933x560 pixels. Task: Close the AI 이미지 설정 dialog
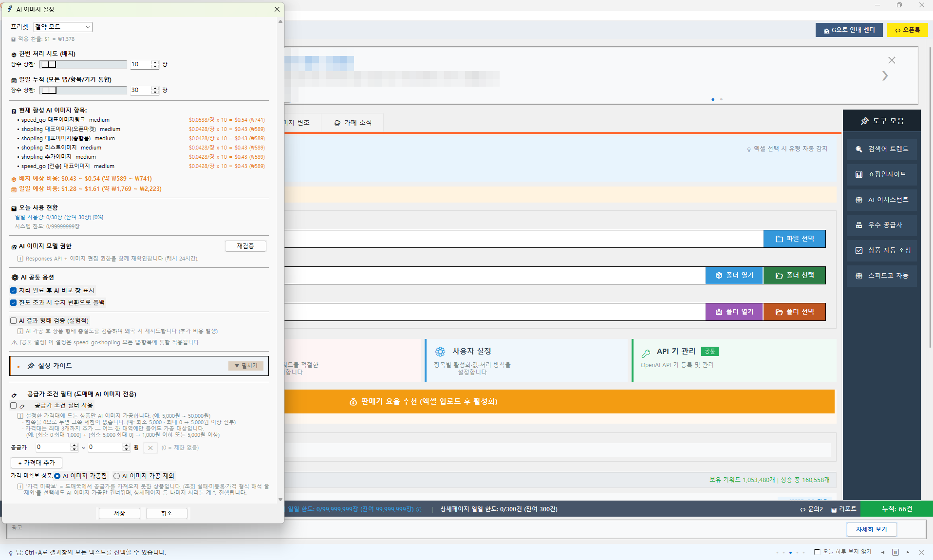click(x=277, y=9)
